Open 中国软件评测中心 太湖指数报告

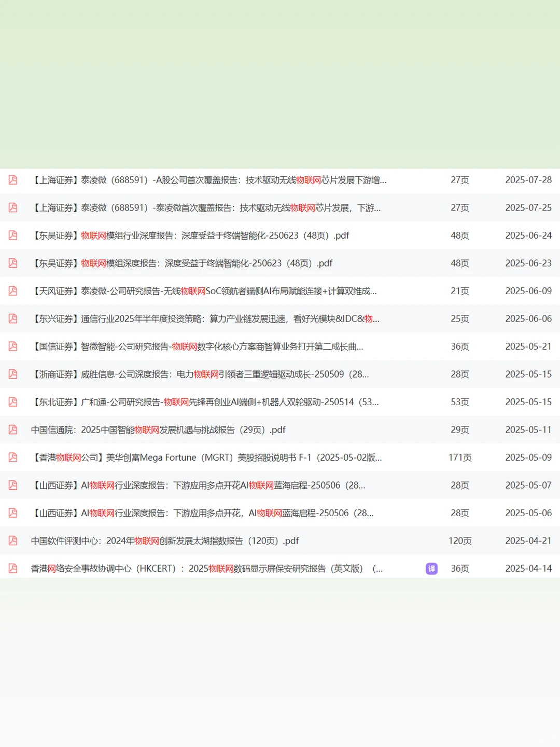[165, 541]
